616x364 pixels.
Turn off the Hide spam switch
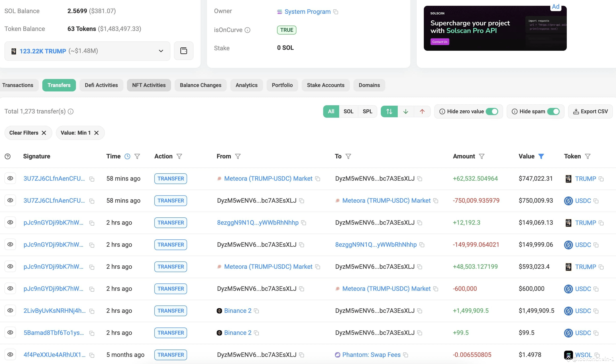[x=553, y=111]
